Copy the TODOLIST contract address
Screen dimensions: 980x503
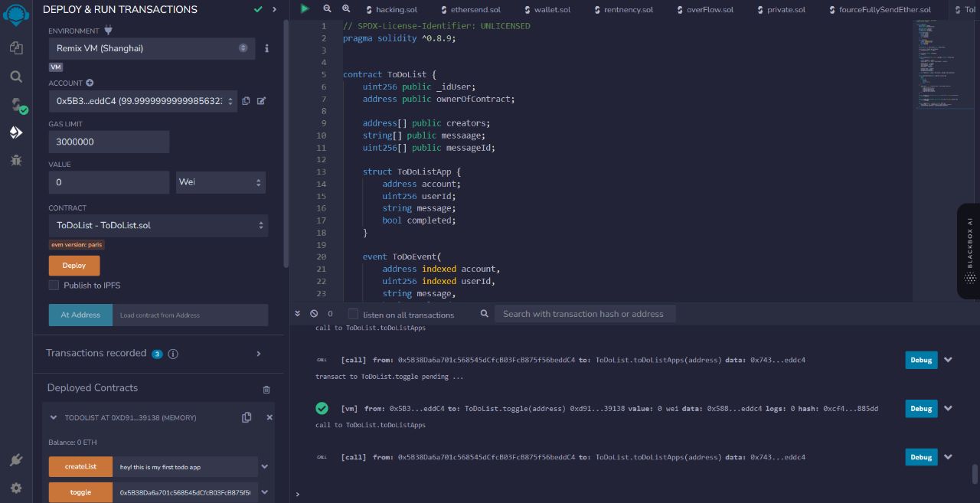247,417
